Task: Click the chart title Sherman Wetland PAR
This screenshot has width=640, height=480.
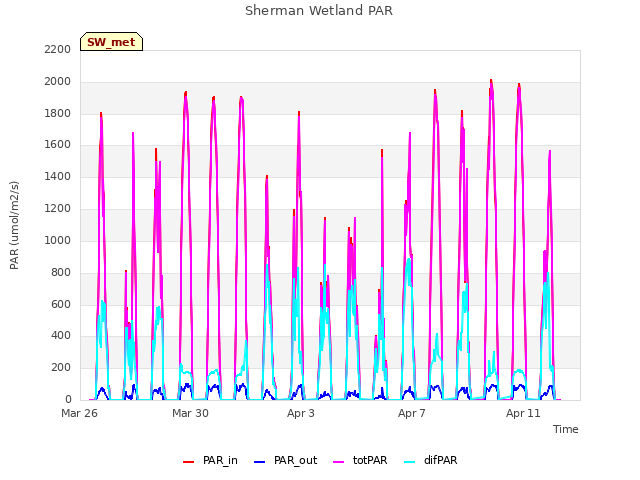Action: (319, 11)
